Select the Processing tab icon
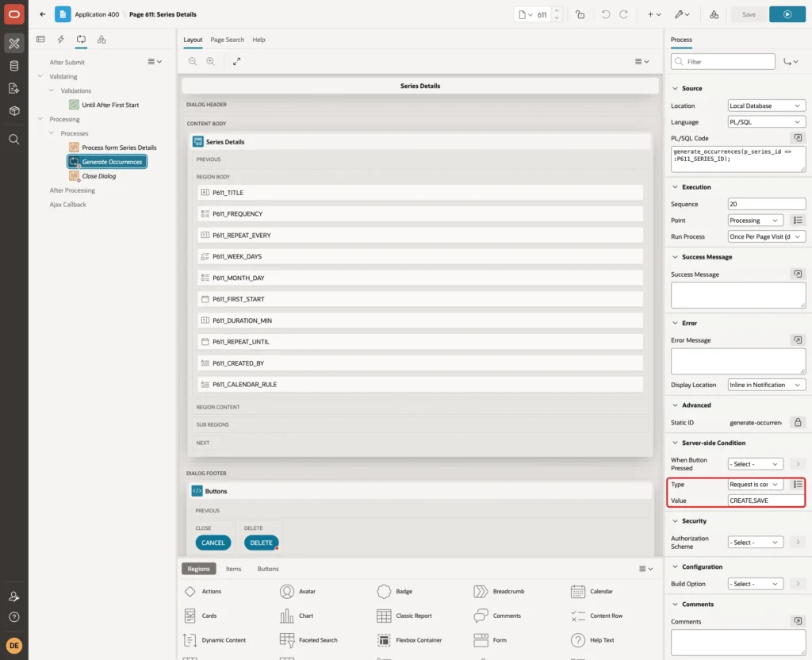 coord(81,40)
